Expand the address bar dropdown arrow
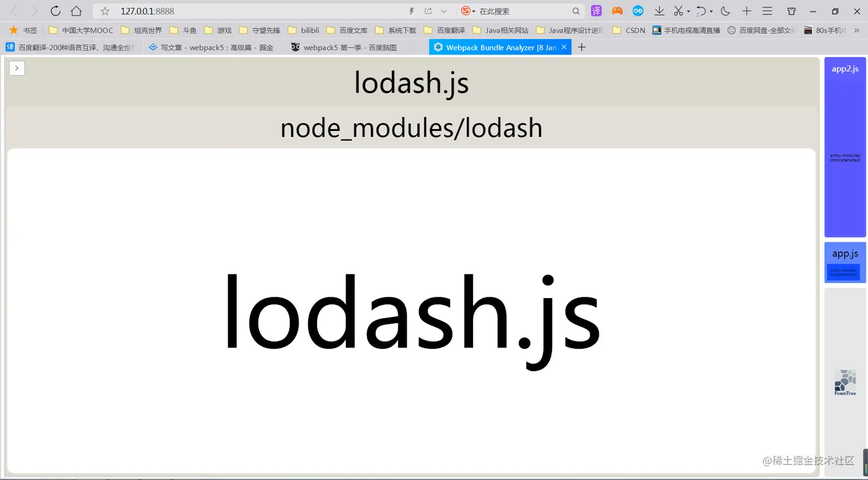This screenshot has height=480, width=868. click(x=444, y=11)
